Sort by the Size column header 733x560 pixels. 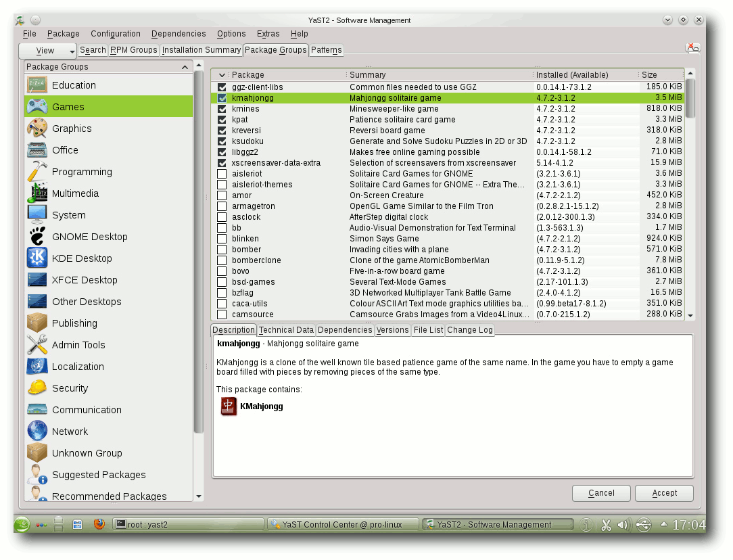[661, 75]
